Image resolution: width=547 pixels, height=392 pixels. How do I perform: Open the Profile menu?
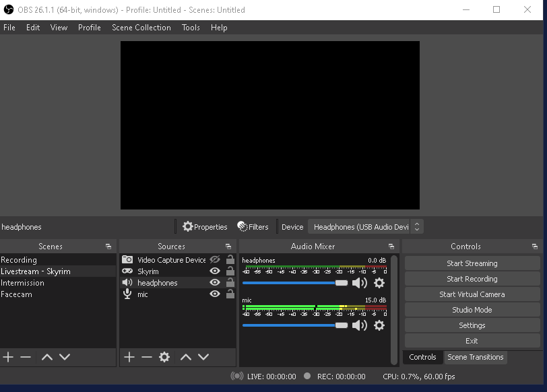[90, 28]
